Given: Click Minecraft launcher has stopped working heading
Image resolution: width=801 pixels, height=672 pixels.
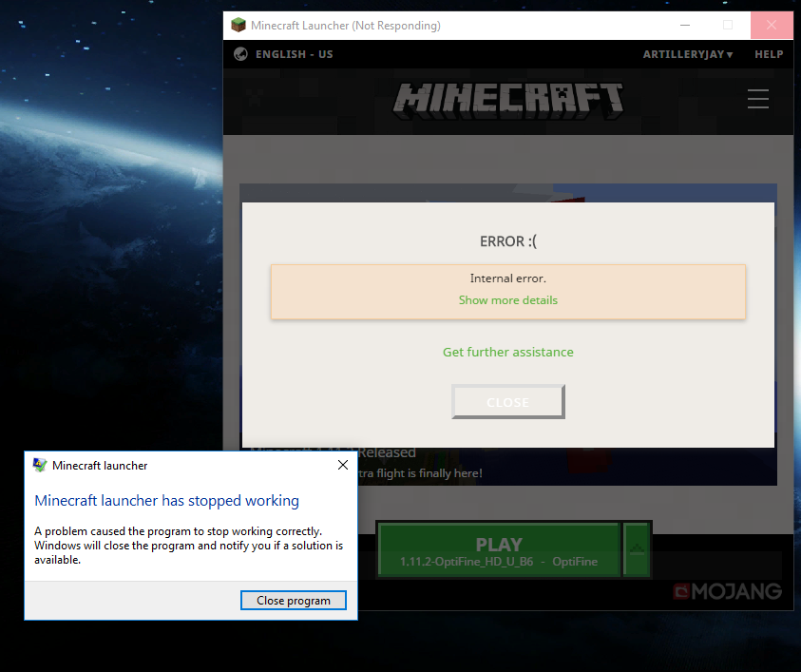Looking at the screenshot, I should point(166,501).
